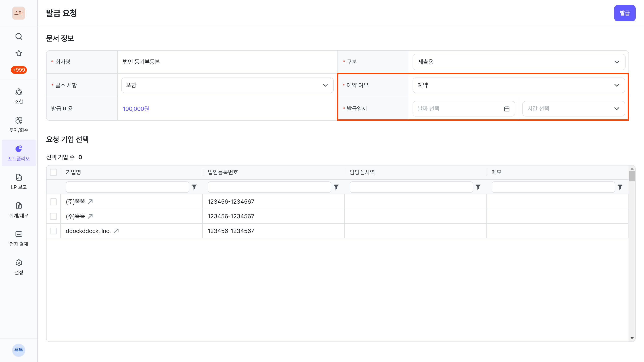This screenshot has width=644, height=362.
Task: Click the table's vertical scrollbar thumb
Action: coord(632,176)
